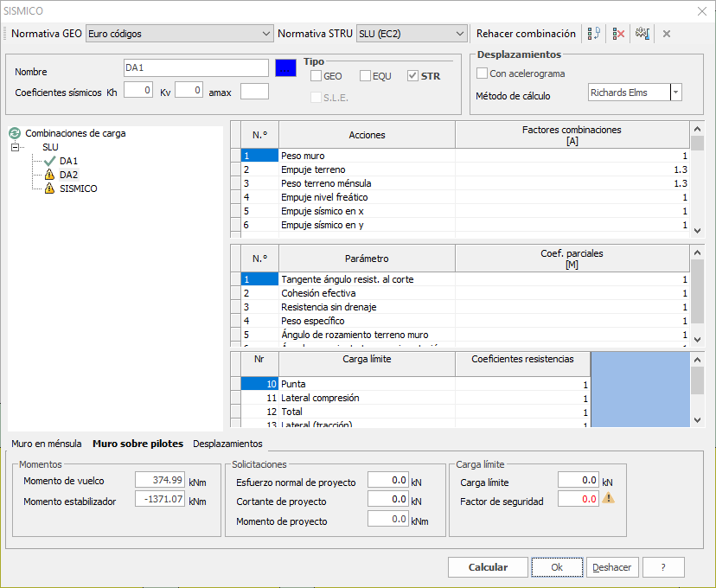
Task: Toggle the S.L.E. checkbox
Action: [x=316, y=97]
